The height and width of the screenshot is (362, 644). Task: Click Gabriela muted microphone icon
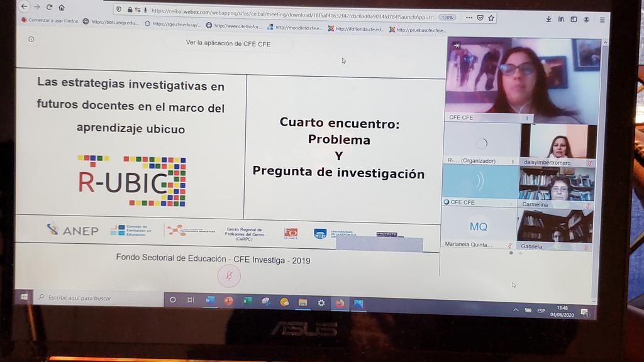tap(586, 248)
